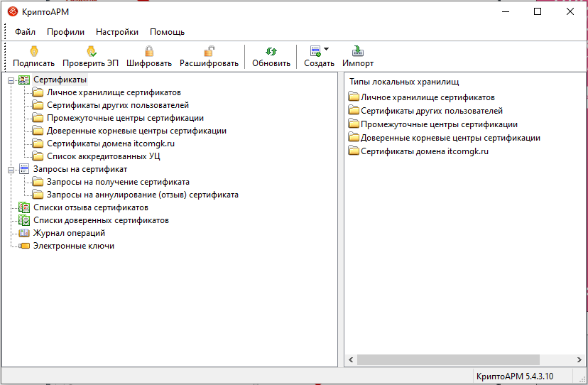
Task: Click the right panel horizontal scrollbar
Action: pyautogui.click(x=447, y=360)
